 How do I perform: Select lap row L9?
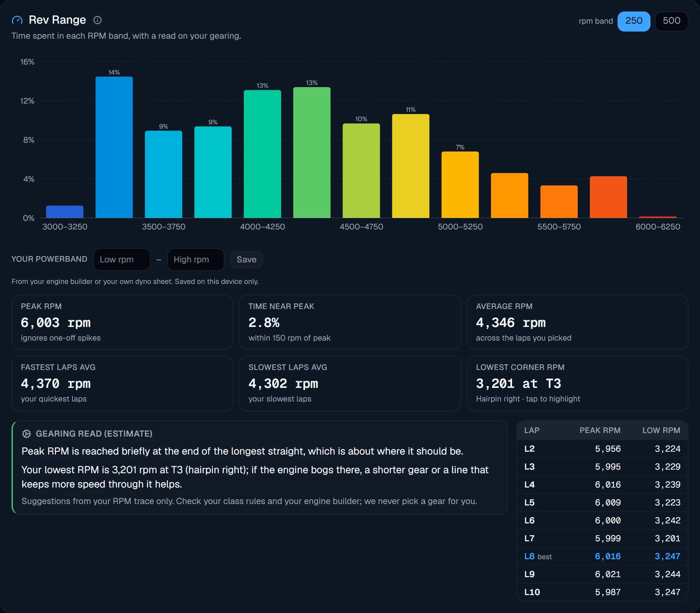pos(602,574)
